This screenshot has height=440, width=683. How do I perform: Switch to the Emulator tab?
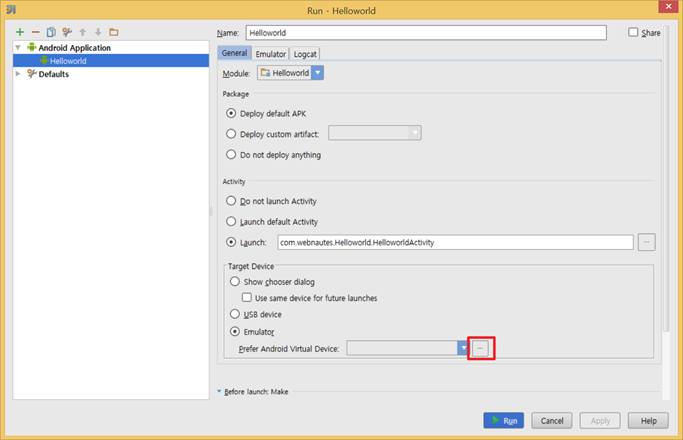[x=270, y=54]
